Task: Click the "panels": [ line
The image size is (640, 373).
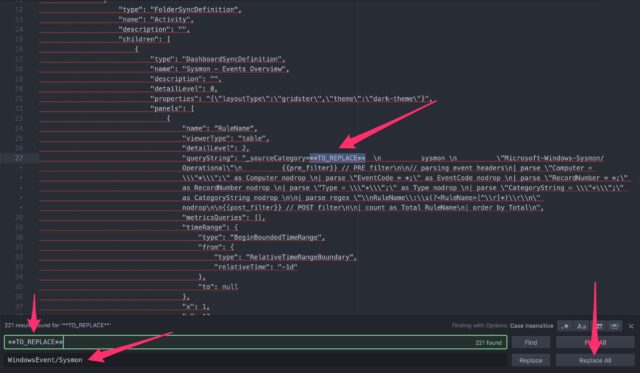Action: click(172, 108)
